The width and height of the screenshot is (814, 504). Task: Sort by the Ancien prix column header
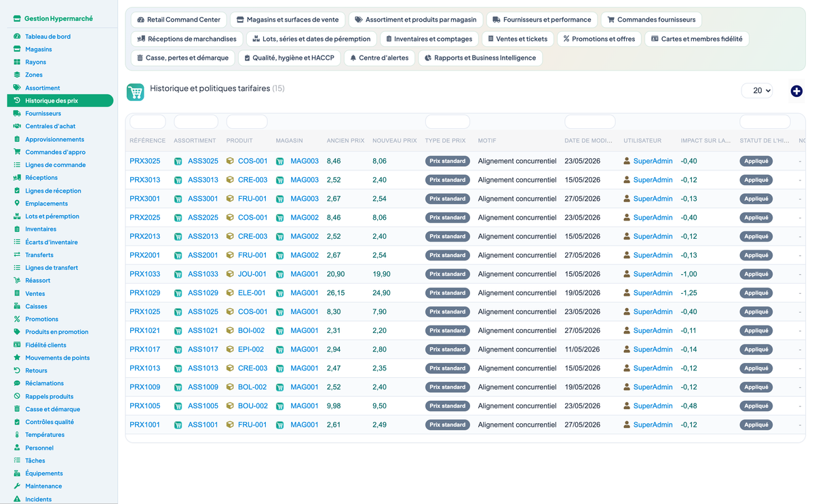click(x=345, y=140)
